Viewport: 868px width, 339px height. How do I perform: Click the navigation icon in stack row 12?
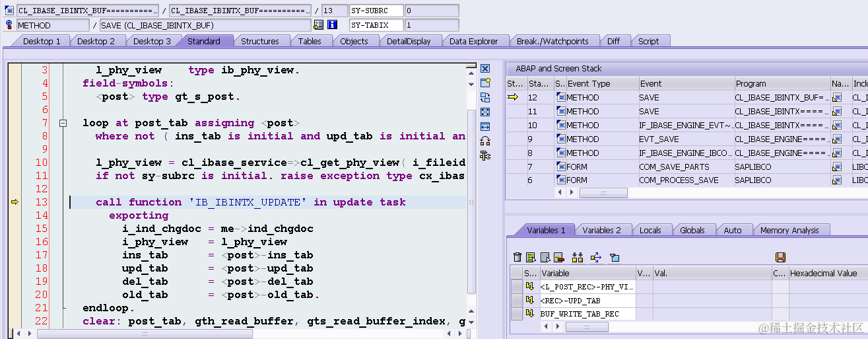[x=837, y=98]
